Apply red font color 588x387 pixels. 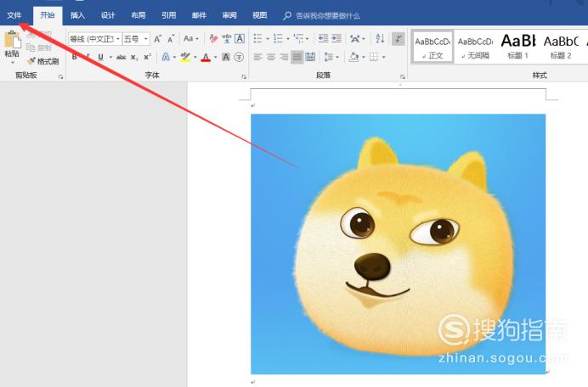[x=206, y=57]
